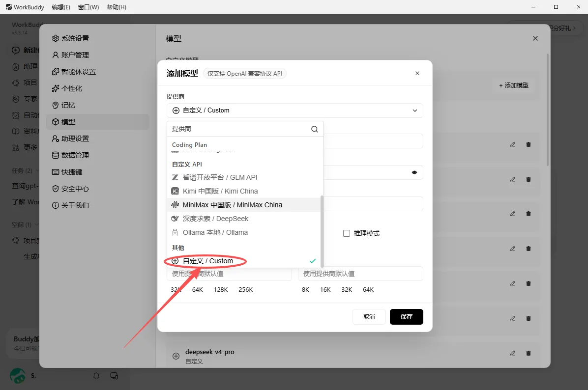Open 系统设置 settings section

coord(97,38)
